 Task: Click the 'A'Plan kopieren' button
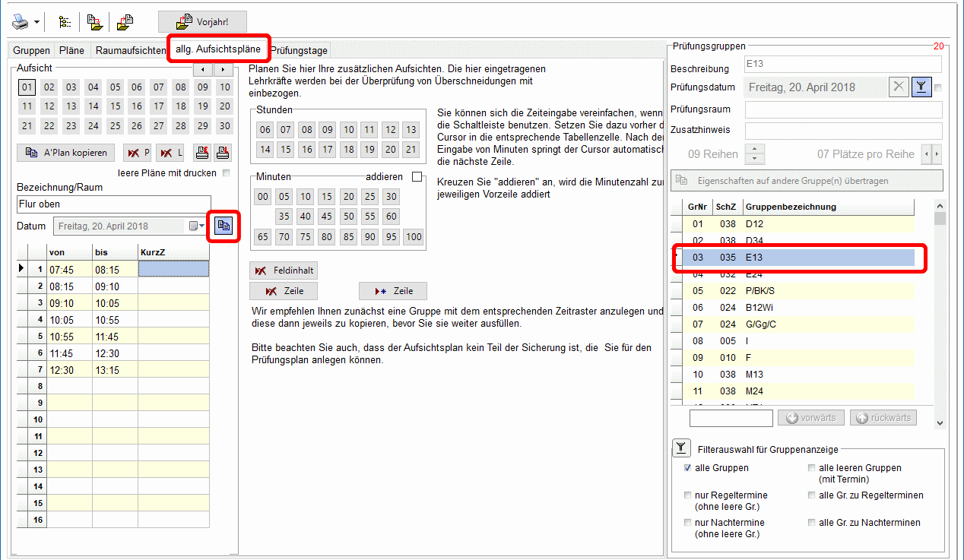click(66, 153)
